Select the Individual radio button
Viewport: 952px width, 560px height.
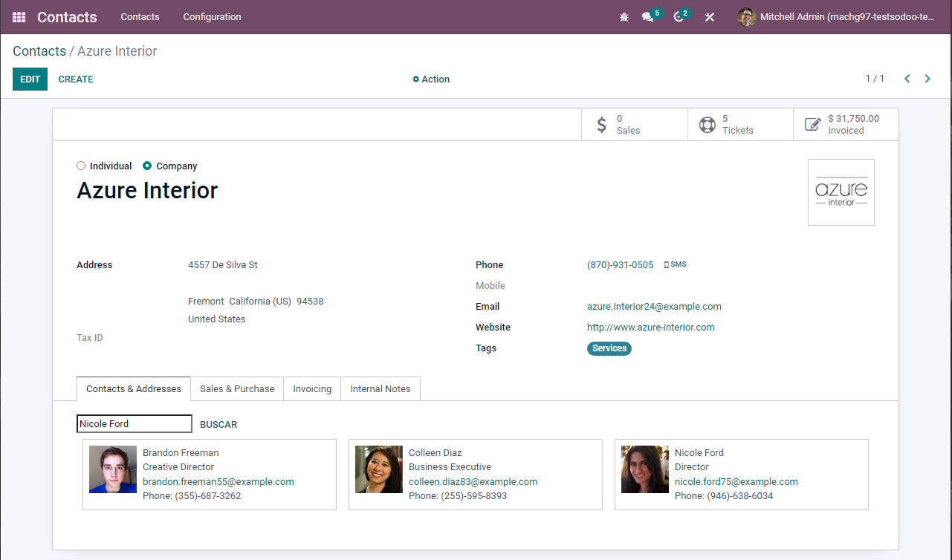click(81, 166)
